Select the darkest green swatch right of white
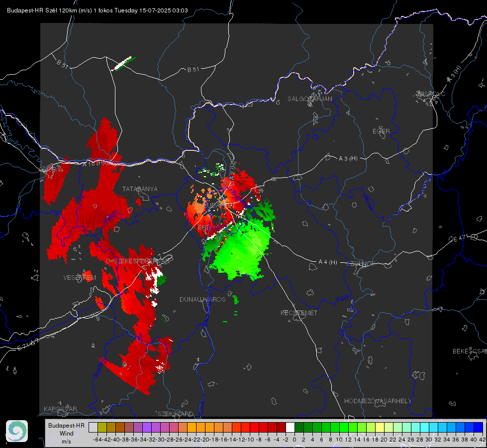The height and width of the screenshot is (448, 487). click(x=299, y=427)
